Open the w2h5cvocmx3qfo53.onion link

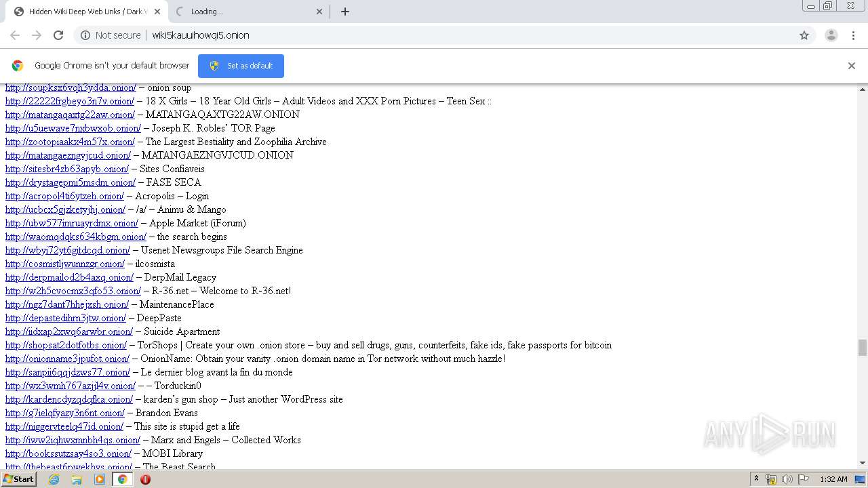(73, 291)
